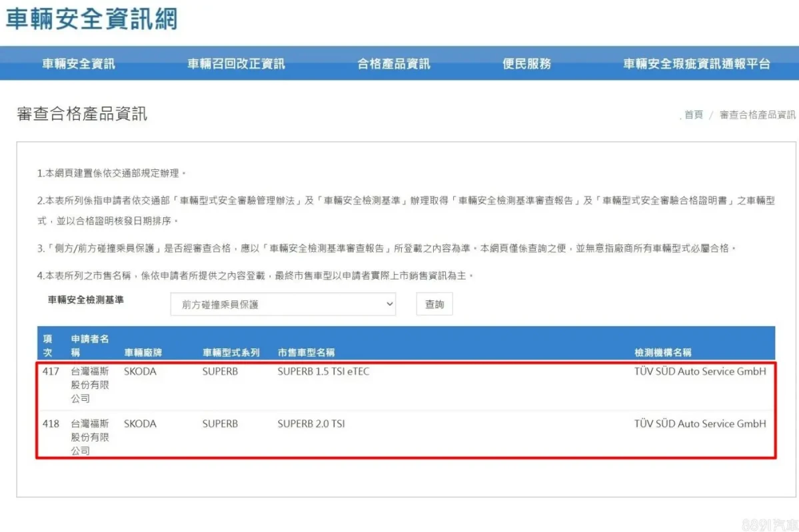
Task: Click the 項次 column header
Action: point(48,345)
